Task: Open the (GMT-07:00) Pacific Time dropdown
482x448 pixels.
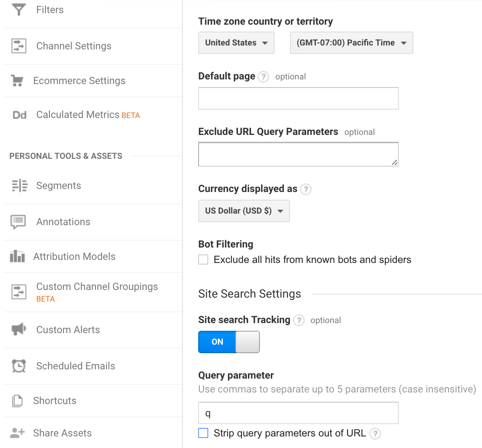Action: pos(351,43)
